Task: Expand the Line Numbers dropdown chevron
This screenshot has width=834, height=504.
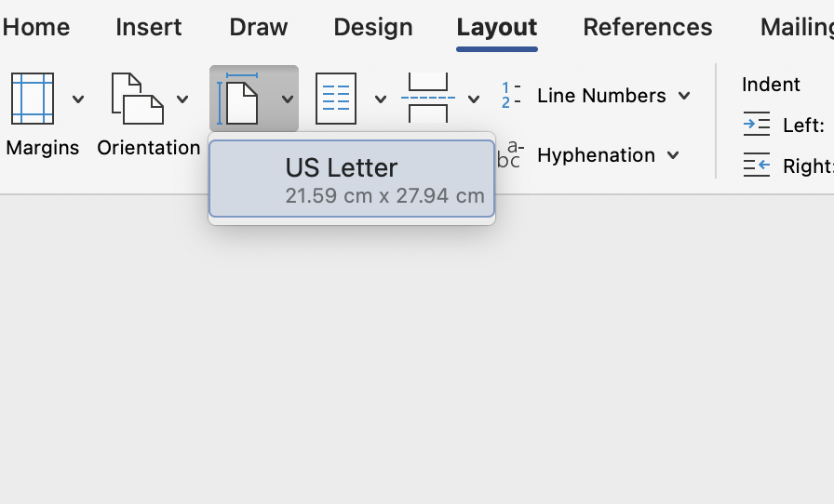Action: 684,96
